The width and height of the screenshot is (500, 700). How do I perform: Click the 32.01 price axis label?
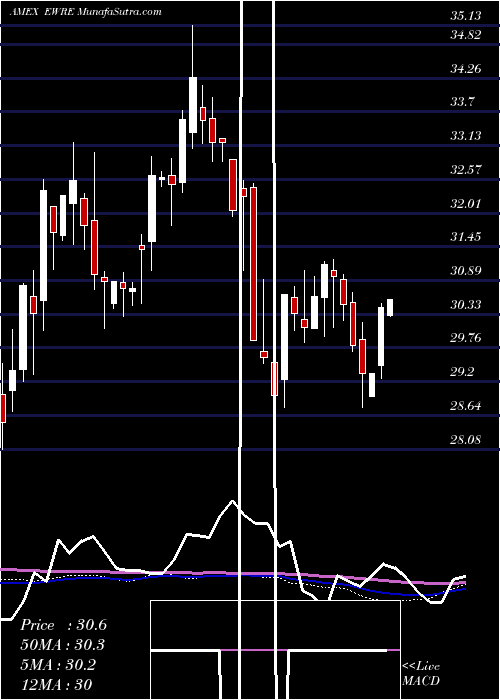point(466,203)
